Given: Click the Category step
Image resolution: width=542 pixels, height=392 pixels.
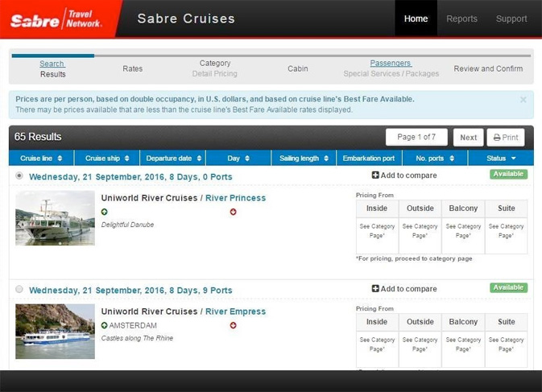Looking at the screenshot, I should tap(215, 64).
